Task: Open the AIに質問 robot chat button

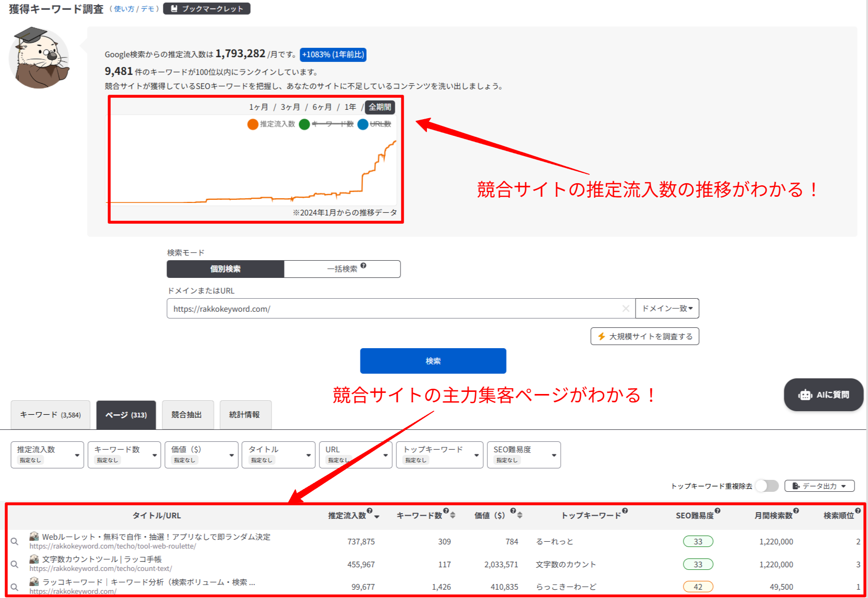Action: 824,395
